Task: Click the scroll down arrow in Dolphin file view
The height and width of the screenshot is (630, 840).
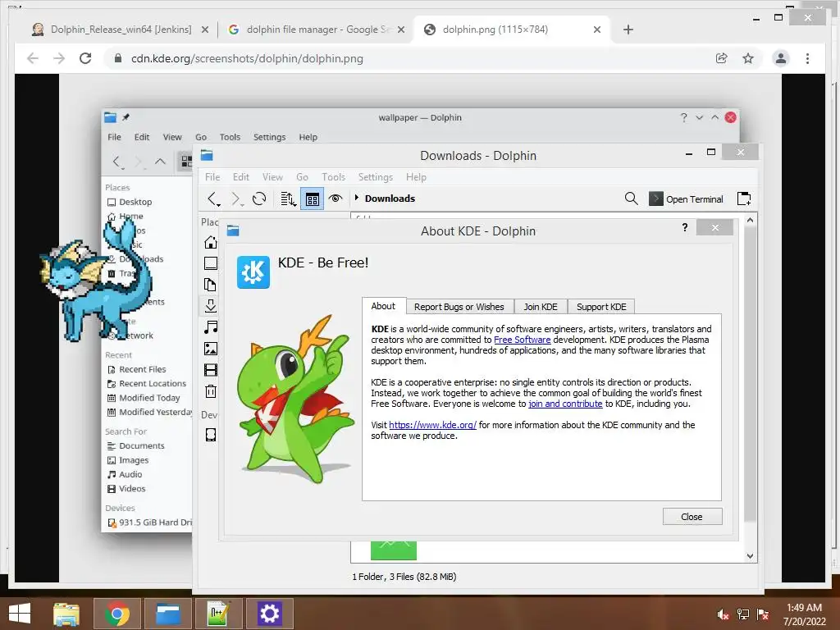Action: (750, 556)
